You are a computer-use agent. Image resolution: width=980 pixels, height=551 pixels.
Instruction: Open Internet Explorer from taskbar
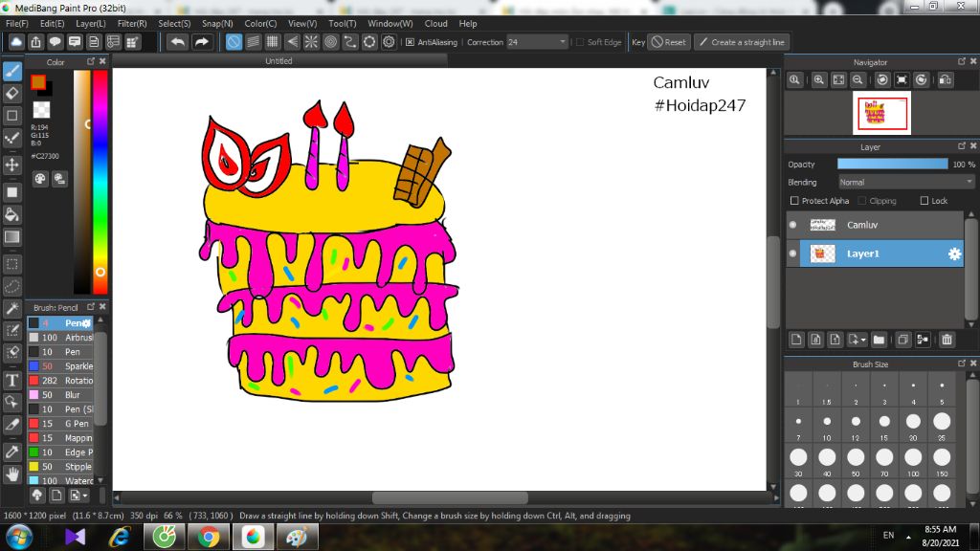click(120, 537)
